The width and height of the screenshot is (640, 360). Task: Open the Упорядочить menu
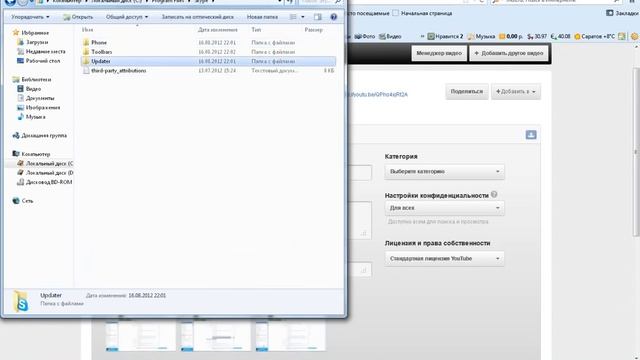(30, 17)
